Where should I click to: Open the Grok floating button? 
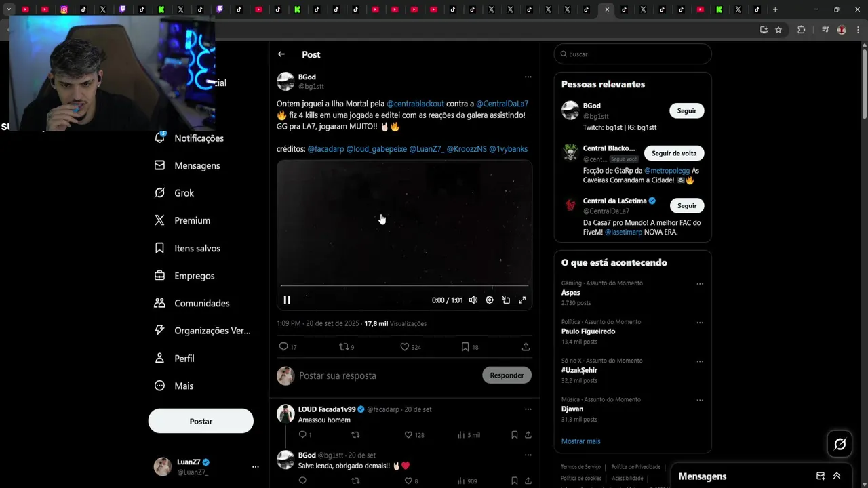(840, 444)
